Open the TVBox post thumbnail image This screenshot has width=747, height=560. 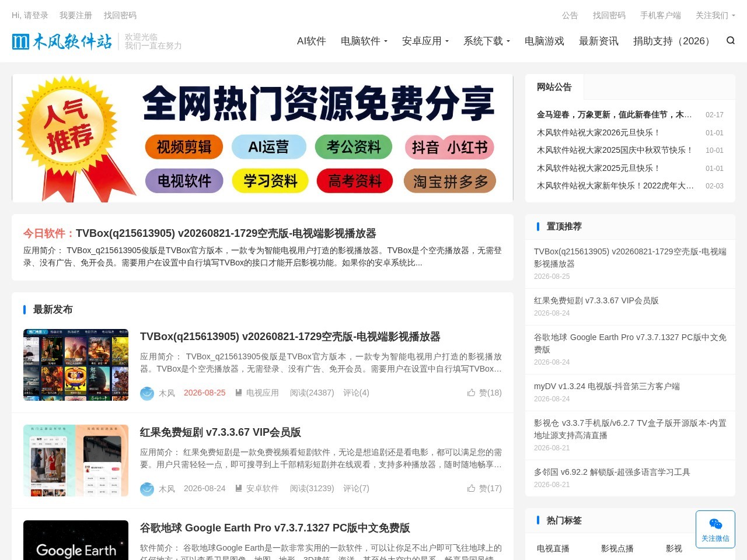76,365
